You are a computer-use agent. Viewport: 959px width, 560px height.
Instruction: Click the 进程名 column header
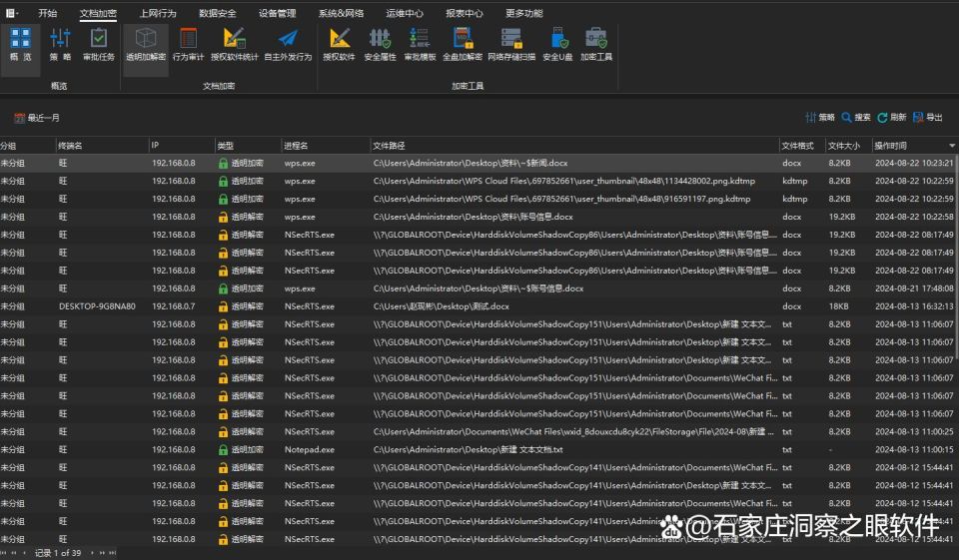click(296, 146)
